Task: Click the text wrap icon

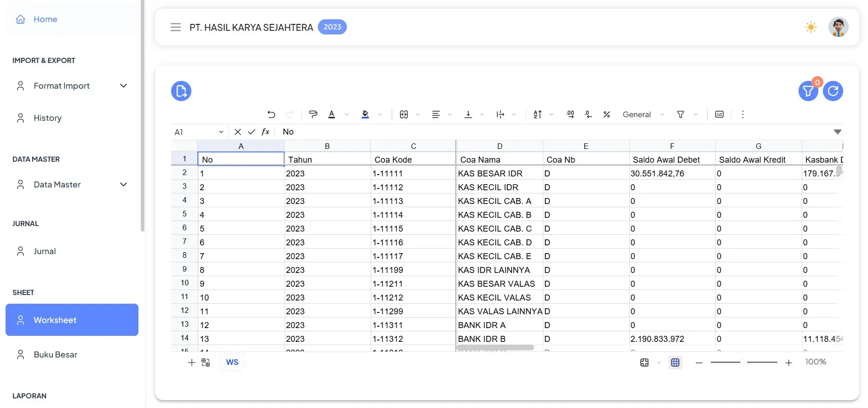Action: 500,114
